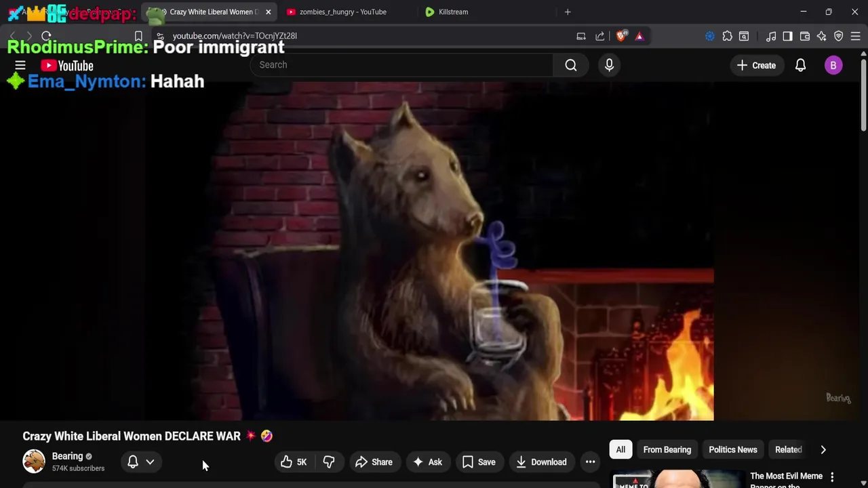Click the Create button
This screenshot has height=488, width=868.
click(x=756, y=66)
